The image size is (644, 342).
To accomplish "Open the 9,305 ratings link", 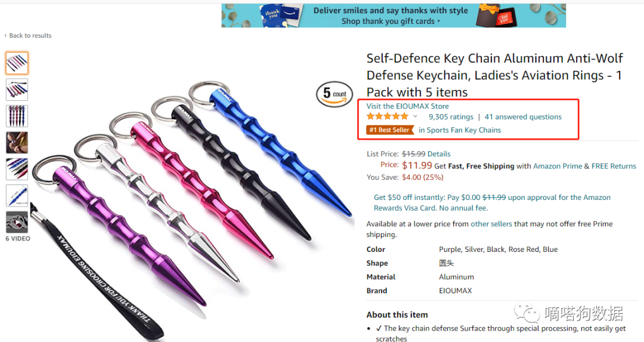I will (451, 117).
